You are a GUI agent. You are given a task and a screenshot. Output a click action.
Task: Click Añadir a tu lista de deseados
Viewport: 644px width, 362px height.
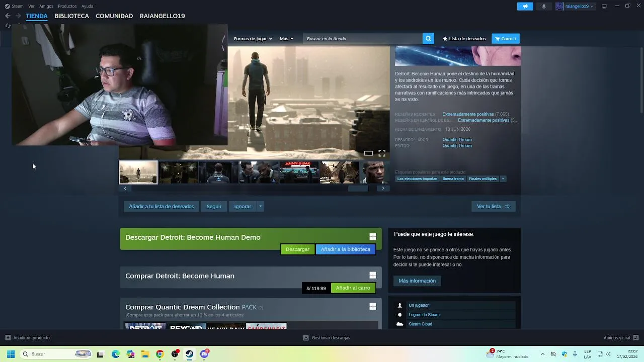click(162, 206)
